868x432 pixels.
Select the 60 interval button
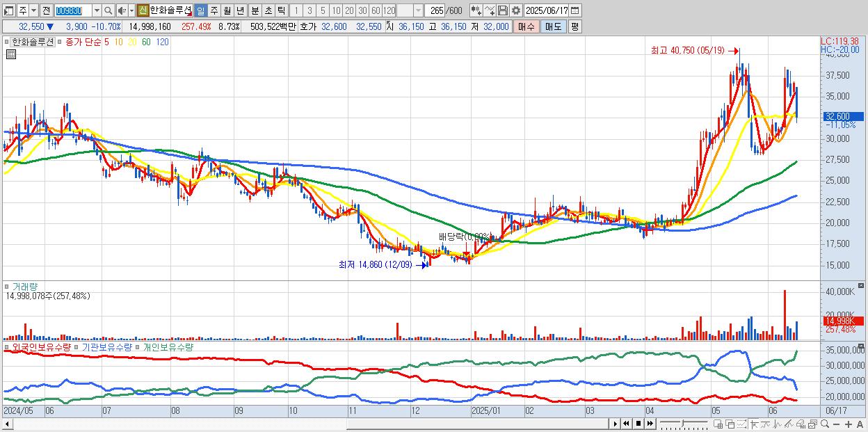point(376,10)
